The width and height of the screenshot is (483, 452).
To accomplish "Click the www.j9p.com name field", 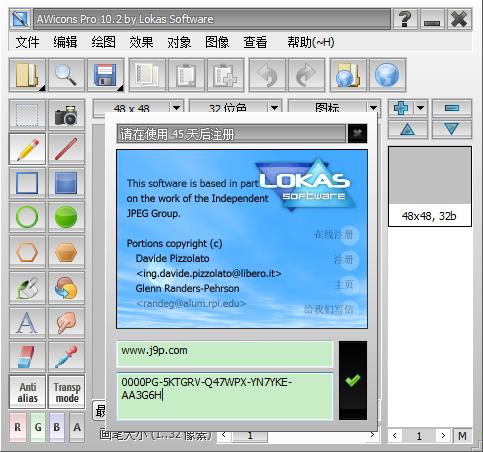I will click(225, 353).
